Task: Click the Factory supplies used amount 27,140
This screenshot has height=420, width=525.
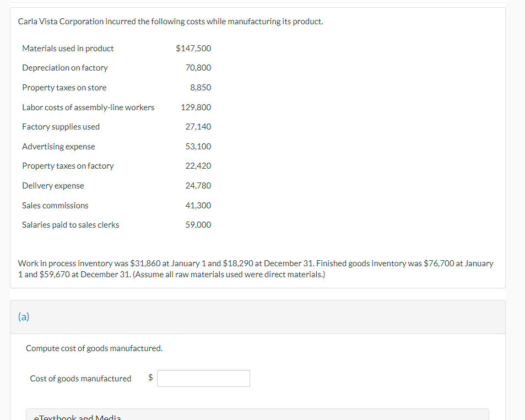Action: click(198, 126)
